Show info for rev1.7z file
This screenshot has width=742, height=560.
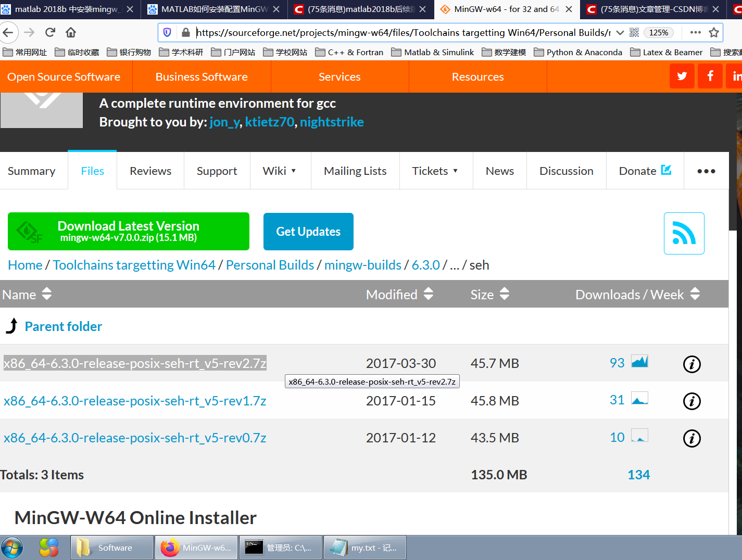pyautogui.click(x=691, y=401)
